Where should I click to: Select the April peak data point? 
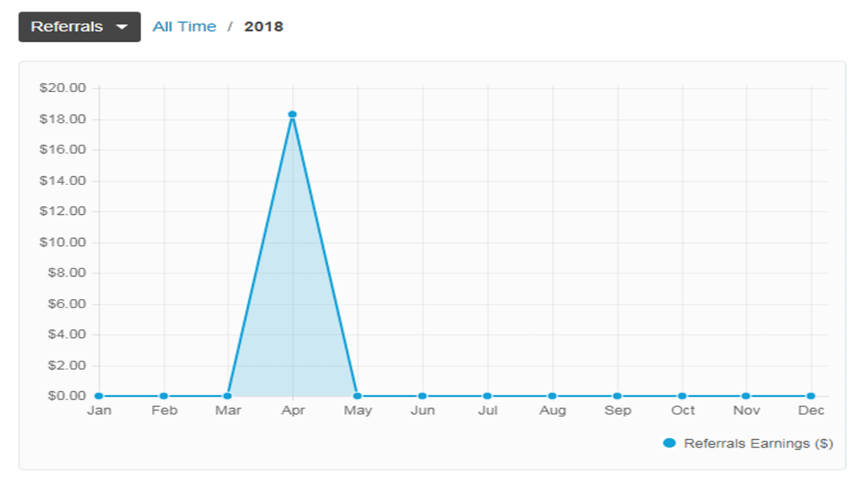(x=292, y=114)
